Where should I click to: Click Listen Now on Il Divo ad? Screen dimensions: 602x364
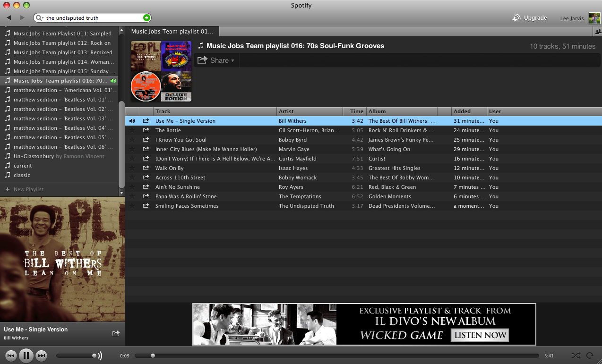pyautogui.click(x=480, y=335)
